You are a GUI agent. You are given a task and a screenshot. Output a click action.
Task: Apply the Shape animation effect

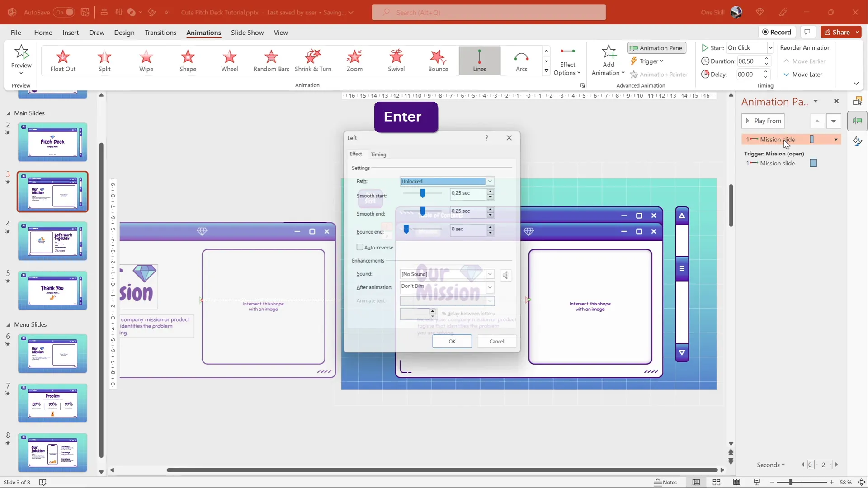click(x=188, y=61)
